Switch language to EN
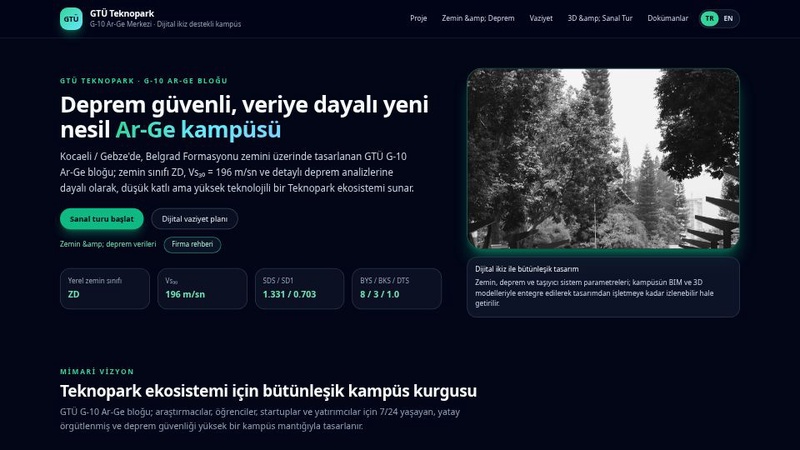 click(728, 18)
